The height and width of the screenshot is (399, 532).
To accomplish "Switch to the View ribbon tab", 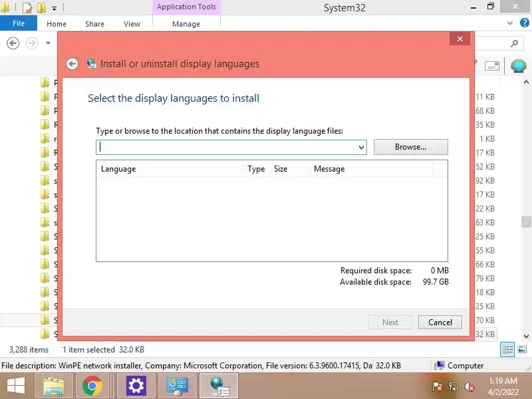I will click(132, 24).
